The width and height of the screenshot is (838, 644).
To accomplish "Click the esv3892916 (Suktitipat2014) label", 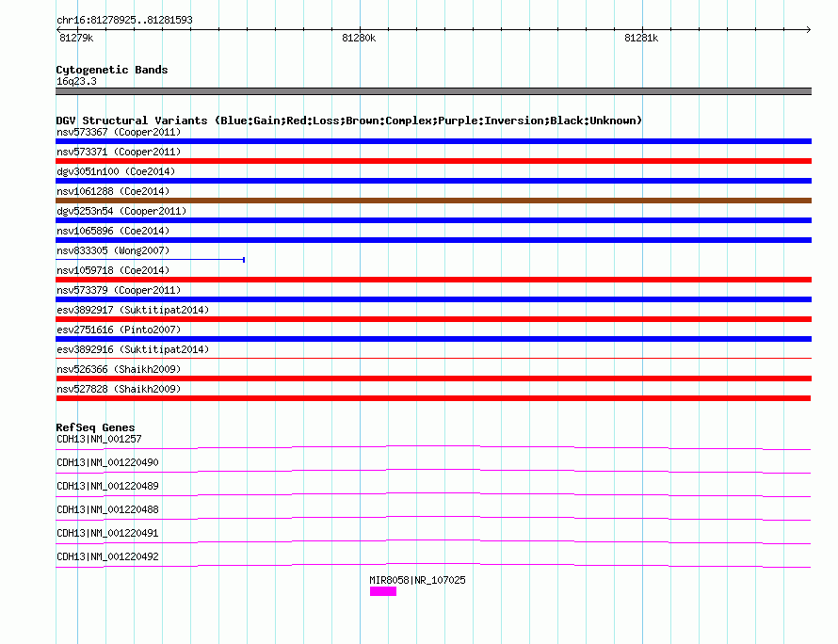I will [x=133, y=349].
